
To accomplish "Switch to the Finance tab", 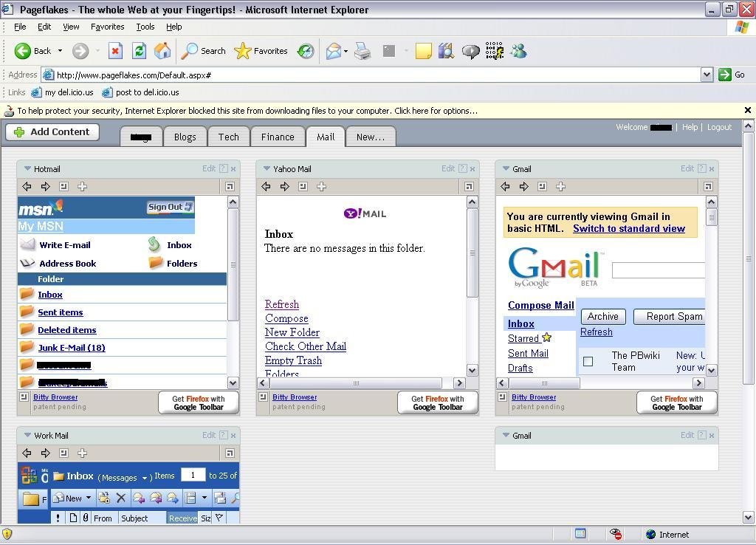I will (x=278, y=137).
